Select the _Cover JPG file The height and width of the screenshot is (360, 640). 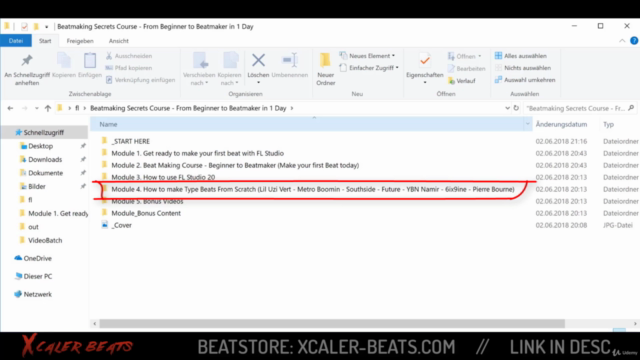(122, 225)
